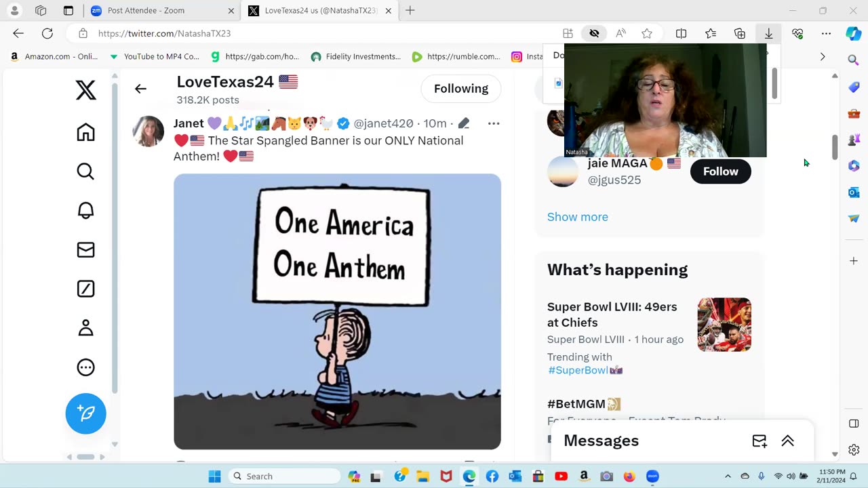Open YouTube to MP4 bookmark
Image resolution: width=868 pixels, height=488 pixels.
coord(155,56)
